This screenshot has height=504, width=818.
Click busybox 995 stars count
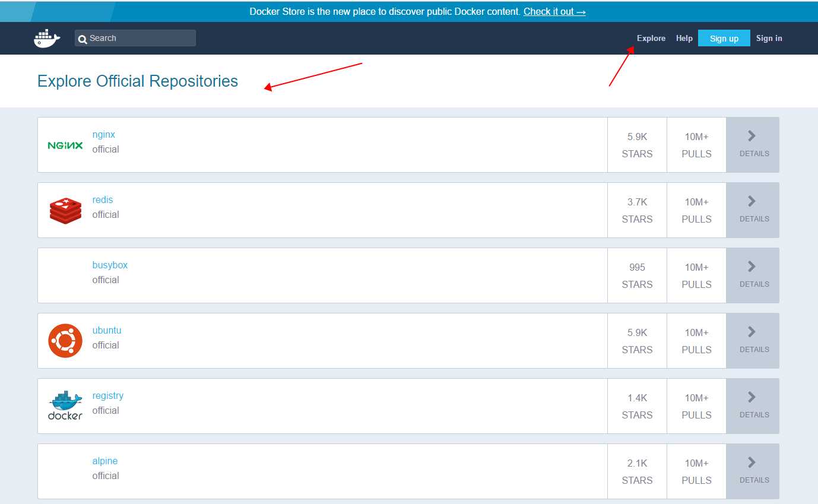click(637, 268)
